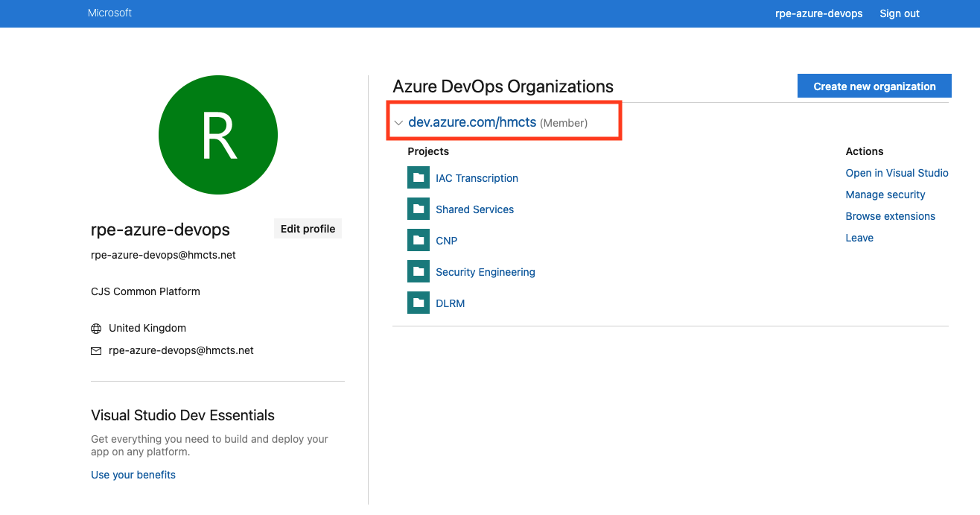The image size is (980, 515).
Task: Click the United Kingdom location text
Action: tap(147, 328)
